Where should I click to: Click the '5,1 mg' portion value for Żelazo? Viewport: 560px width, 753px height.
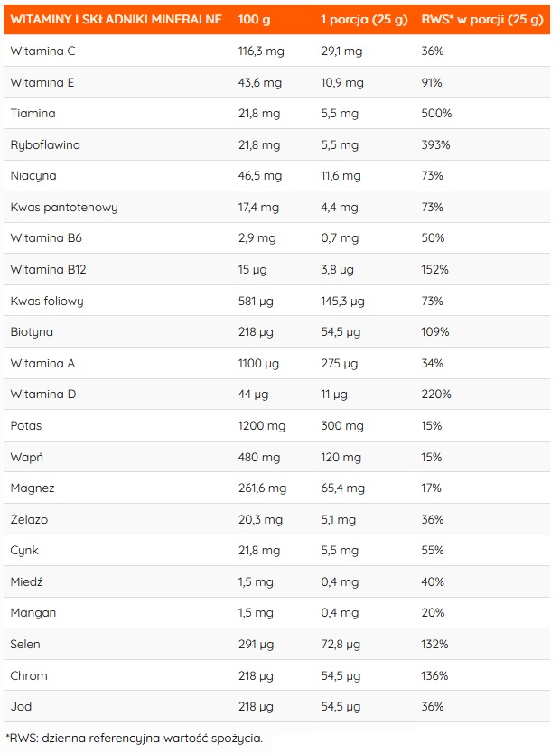(x=339, y=519)
